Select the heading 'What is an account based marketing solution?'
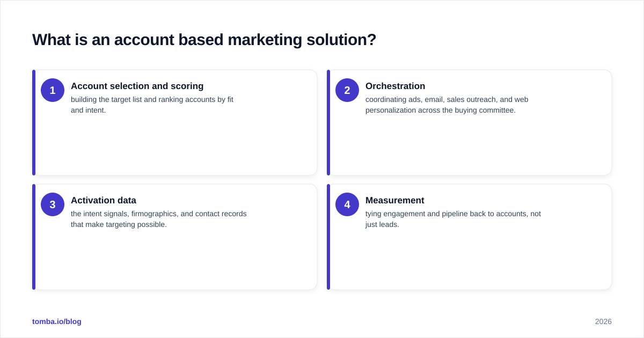644x338 pixels. point(204,40)
